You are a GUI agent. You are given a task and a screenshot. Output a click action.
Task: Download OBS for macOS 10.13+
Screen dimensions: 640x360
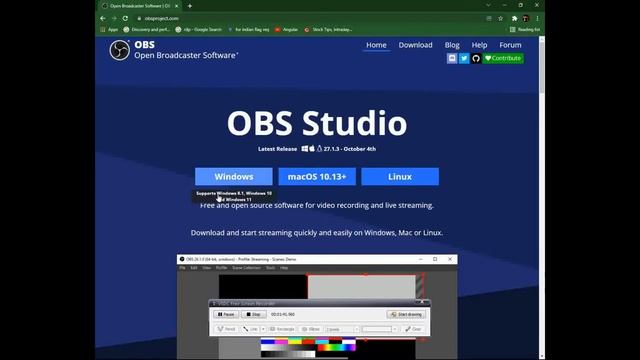pos(317,177)
